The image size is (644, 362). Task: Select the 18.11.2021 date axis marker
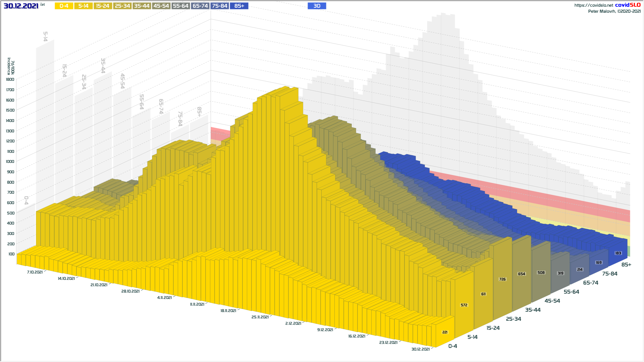click(x=228, y=311)
